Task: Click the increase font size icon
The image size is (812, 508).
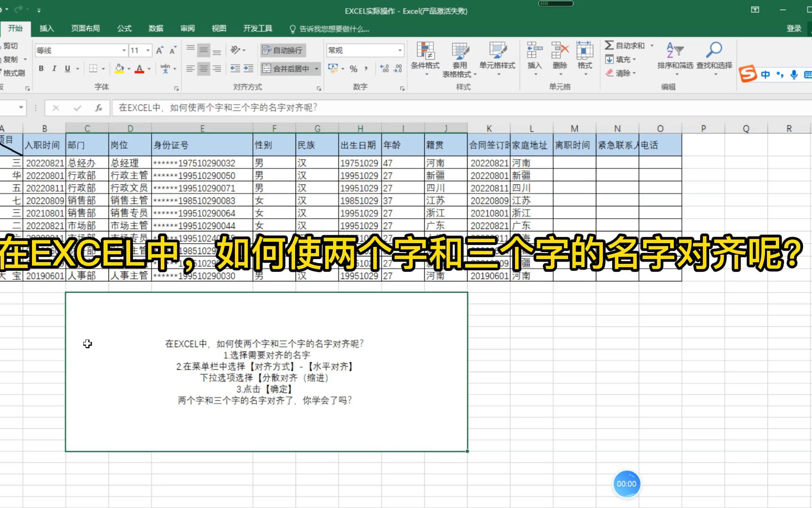Action: pyautogui.click(x=160, y=50)
